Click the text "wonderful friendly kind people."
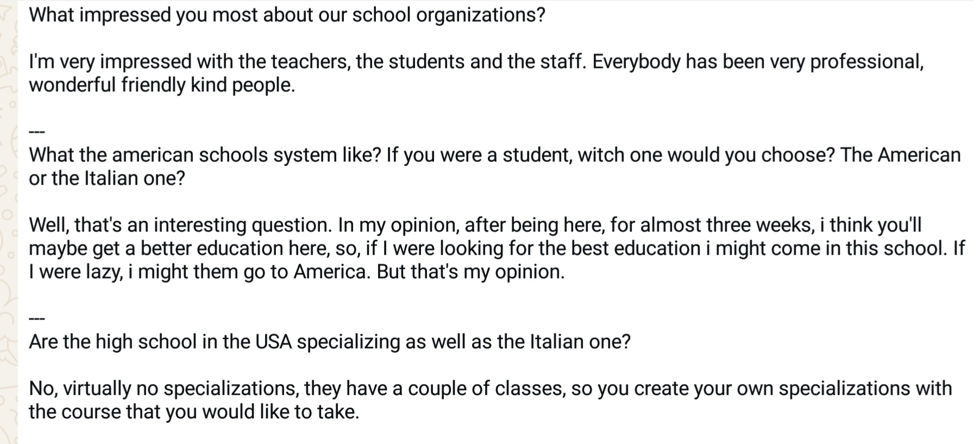This screenshot has width=980, height=444. click(162, 85)
